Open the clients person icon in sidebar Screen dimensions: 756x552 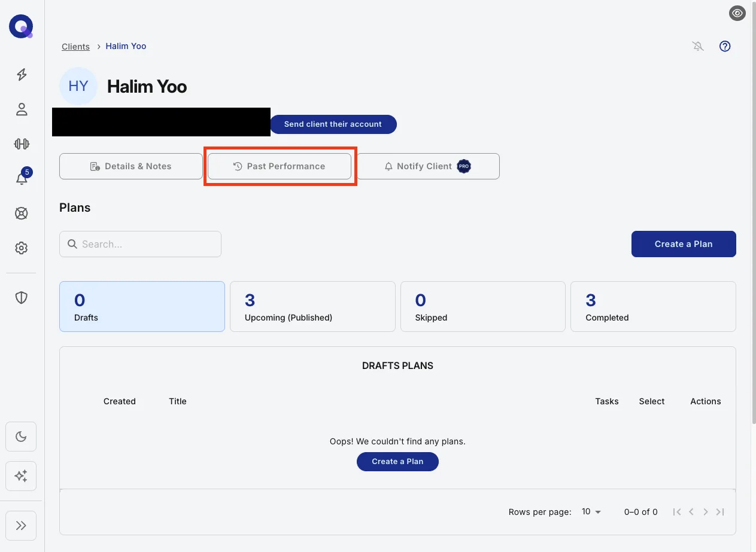click(22, 109)
